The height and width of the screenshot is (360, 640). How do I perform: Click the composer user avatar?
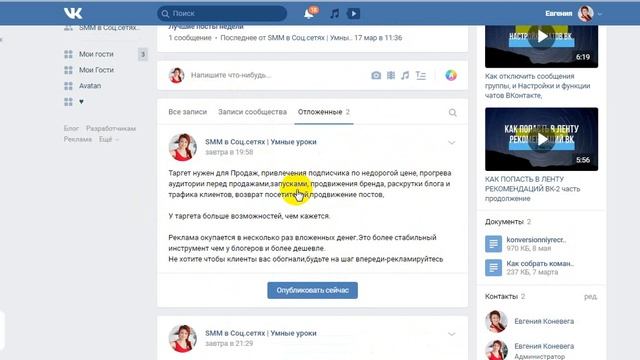click(176, 76)
